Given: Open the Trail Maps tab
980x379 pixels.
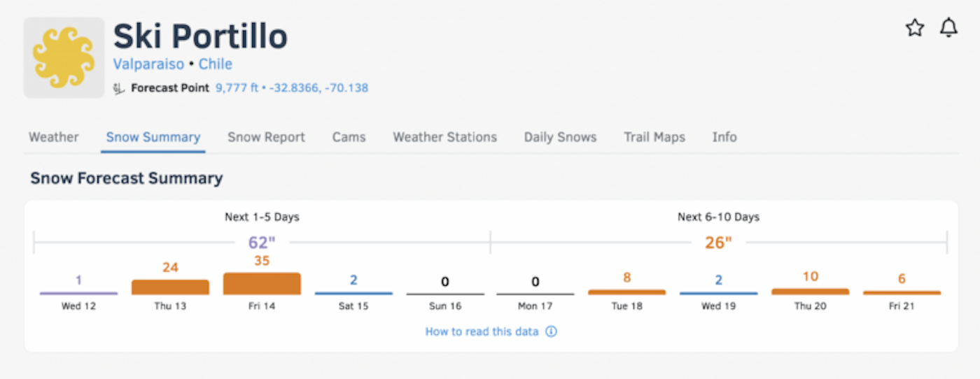Looking at the screenshot, I should [x=654, y=137].
